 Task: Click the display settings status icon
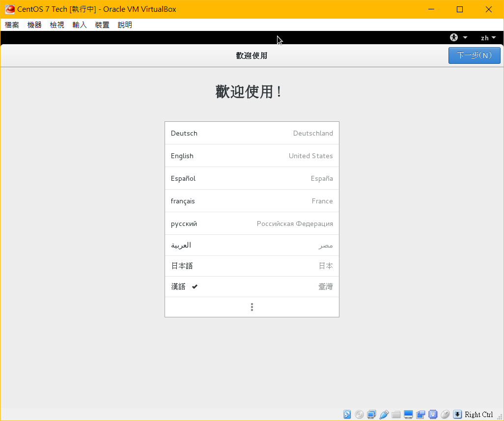pos(408,415)
